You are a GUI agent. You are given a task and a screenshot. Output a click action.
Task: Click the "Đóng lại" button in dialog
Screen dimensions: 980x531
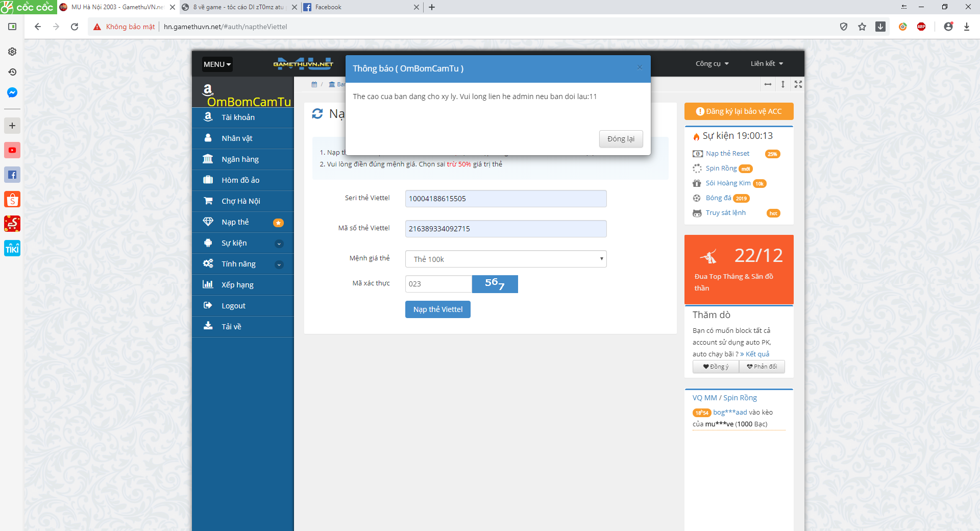(x=621, y=139)
